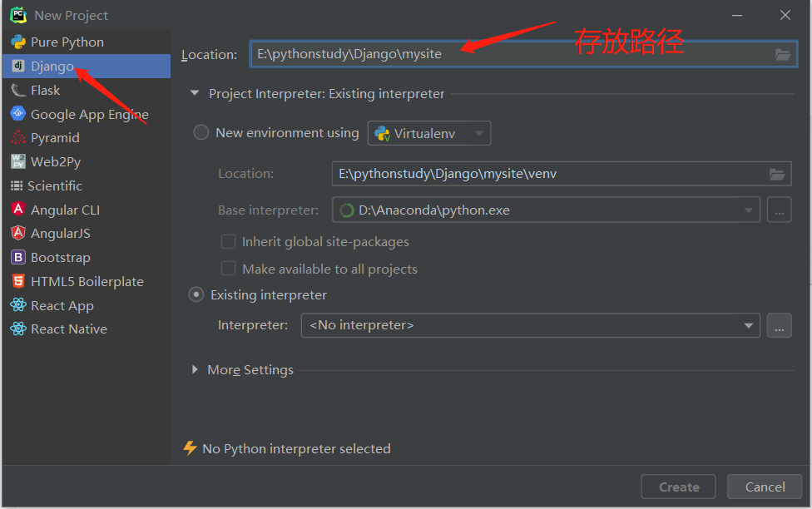This screenshot has height=509, width=812.
Task: Choose the Angular CLI icon
Action: [17, 210]
